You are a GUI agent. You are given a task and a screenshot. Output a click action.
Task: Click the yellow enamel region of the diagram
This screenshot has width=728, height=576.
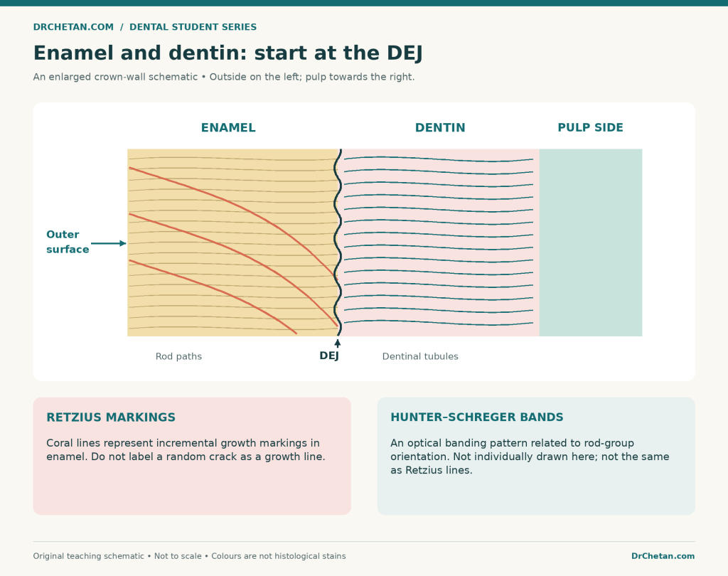[x=232, y=242]
